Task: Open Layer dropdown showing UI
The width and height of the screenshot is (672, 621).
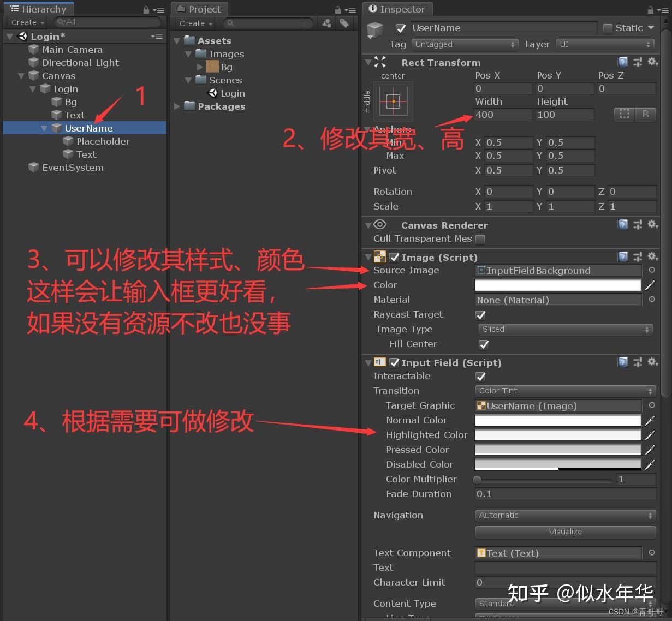Action: pyautogui.click(x=605, y=44)
